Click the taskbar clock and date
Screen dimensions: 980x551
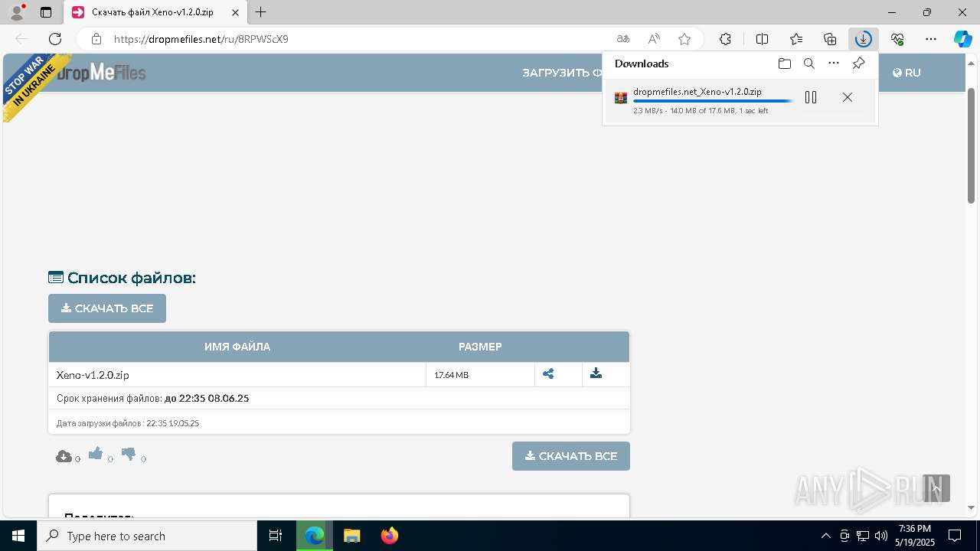(915, 536)
